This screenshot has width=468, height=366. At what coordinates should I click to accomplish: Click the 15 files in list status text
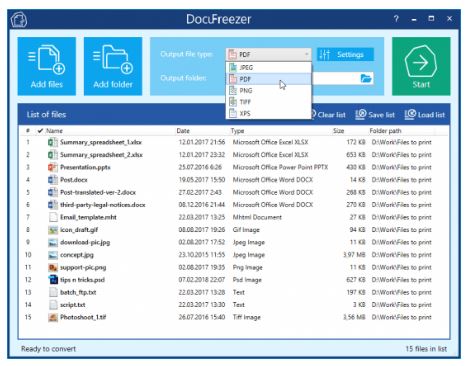coord(426,349)
